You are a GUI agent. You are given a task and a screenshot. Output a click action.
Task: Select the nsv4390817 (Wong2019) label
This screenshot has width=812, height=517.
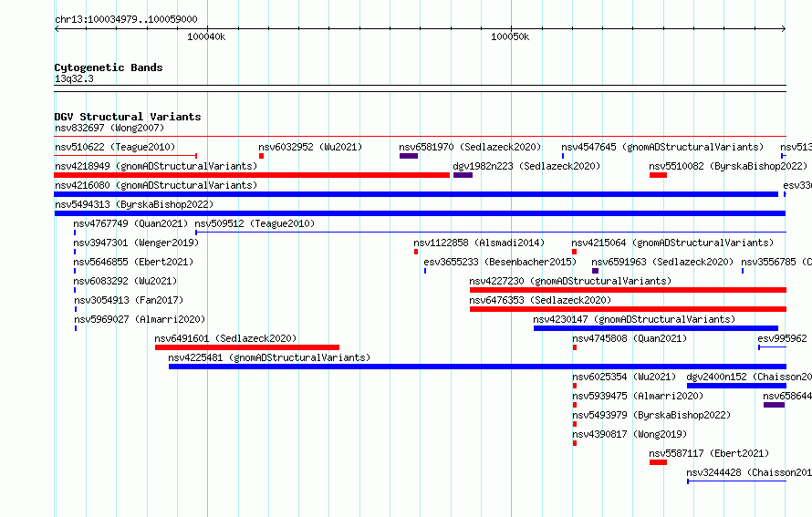pos(630,434)
